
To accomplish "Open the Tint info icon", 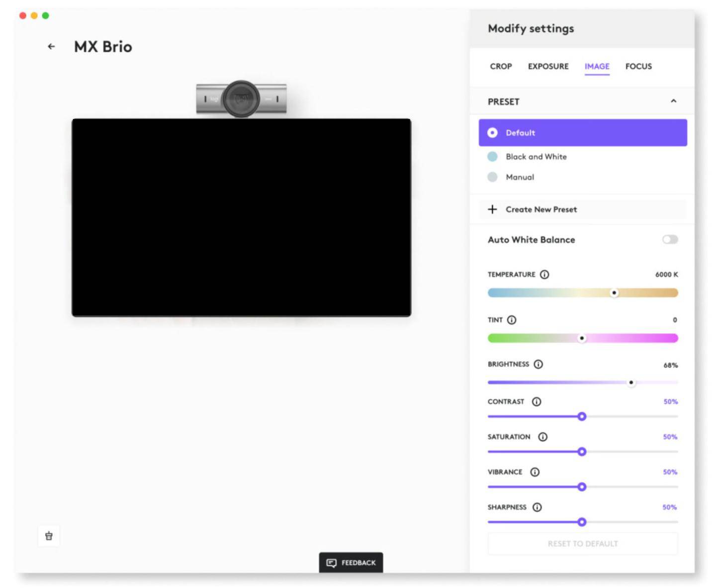I will pyautogui.click(x=512, y=320).
